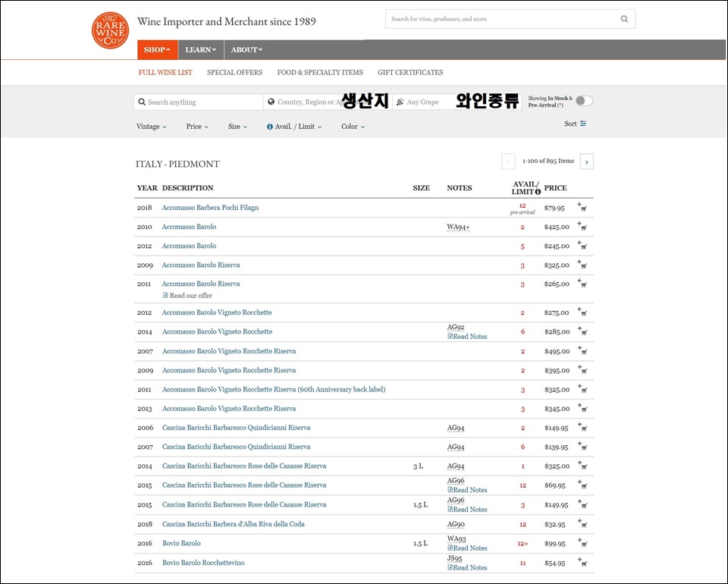Expand the LEARN menu

tap(200, 49)
